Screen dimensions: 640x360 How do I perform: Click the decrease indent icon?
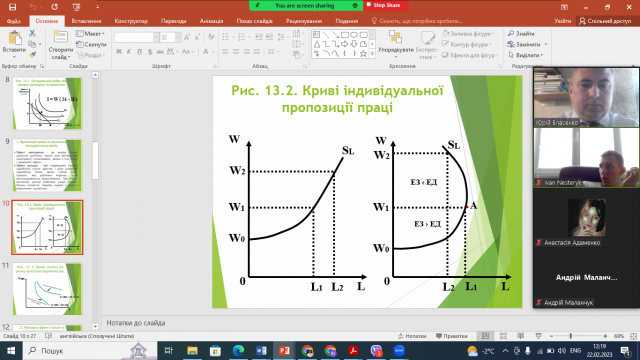259,38
